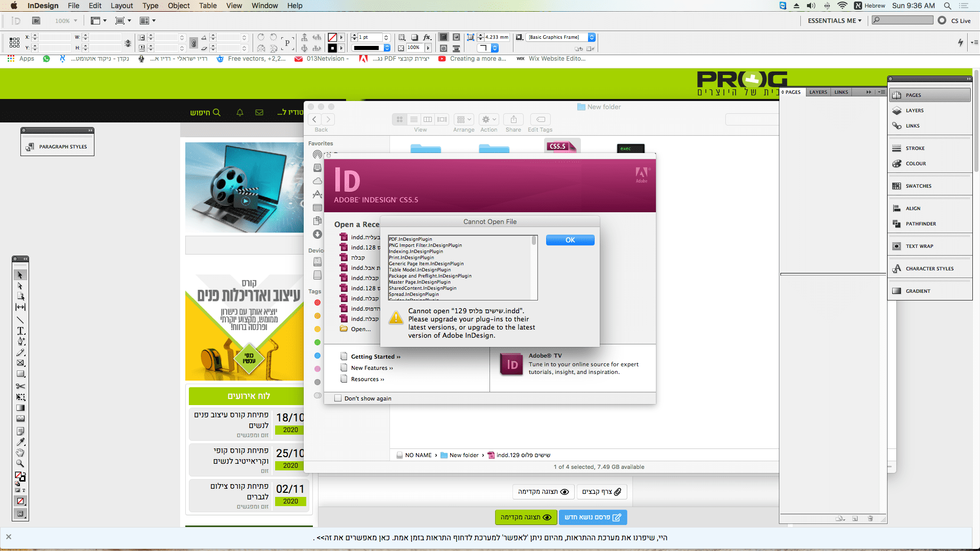
Task: Click the Open... item in recent files
Action: 360,329
